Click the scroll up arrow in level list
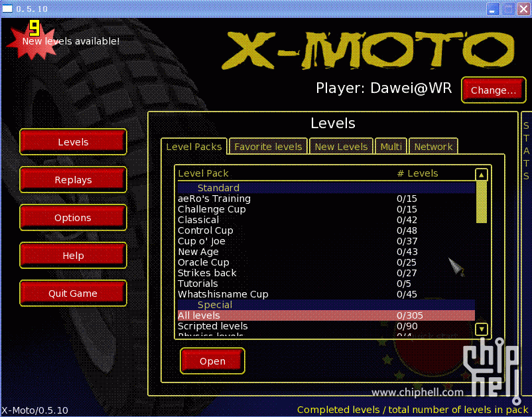The height and width of the screenshot is (417, 532). pos(481,175)
